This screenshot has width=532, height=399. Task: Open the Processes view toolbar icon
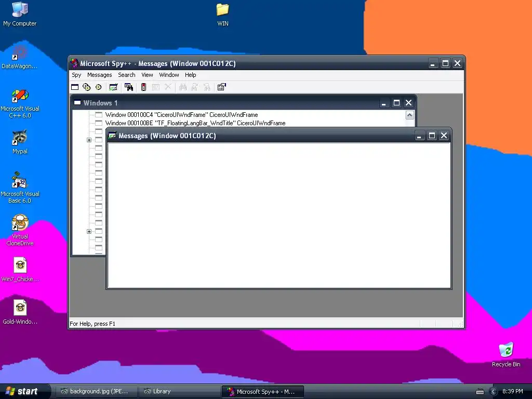(x=87, y=87)
